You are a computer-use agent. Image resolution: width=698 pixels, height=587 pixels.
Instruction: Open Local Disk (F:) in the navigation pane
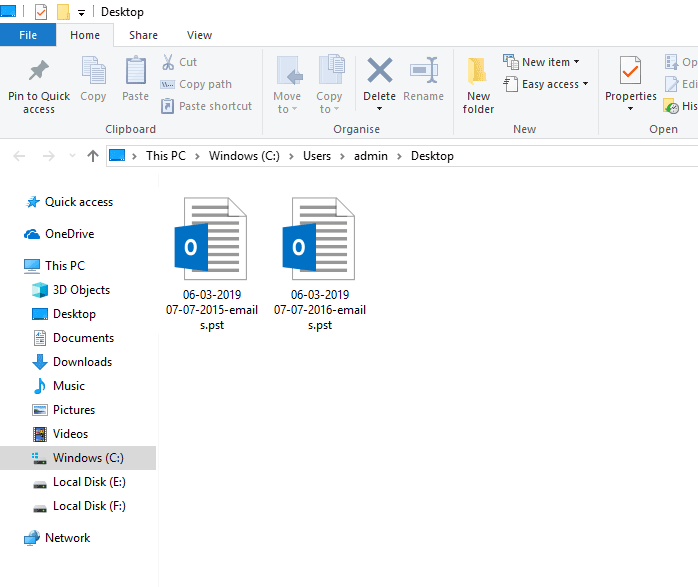pyautogui.click(x=89, y=506)
